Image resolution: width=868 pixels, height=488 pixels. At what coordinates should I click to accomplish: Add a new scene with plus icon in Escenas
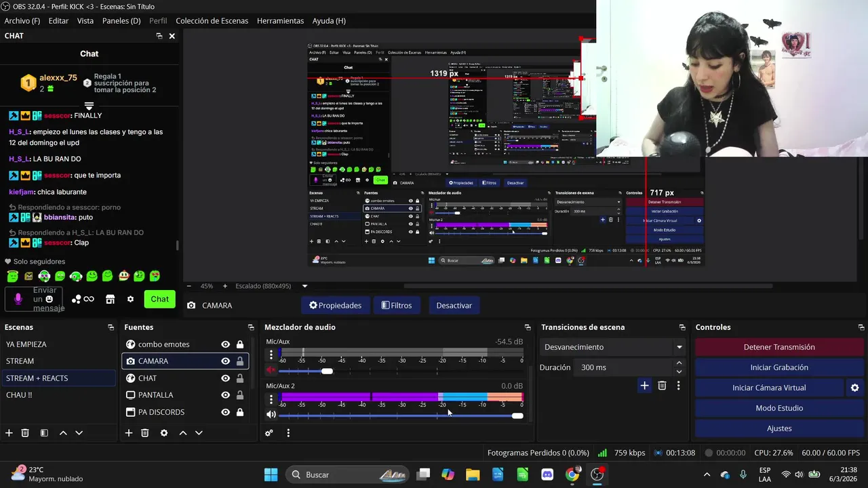[9, 433]
